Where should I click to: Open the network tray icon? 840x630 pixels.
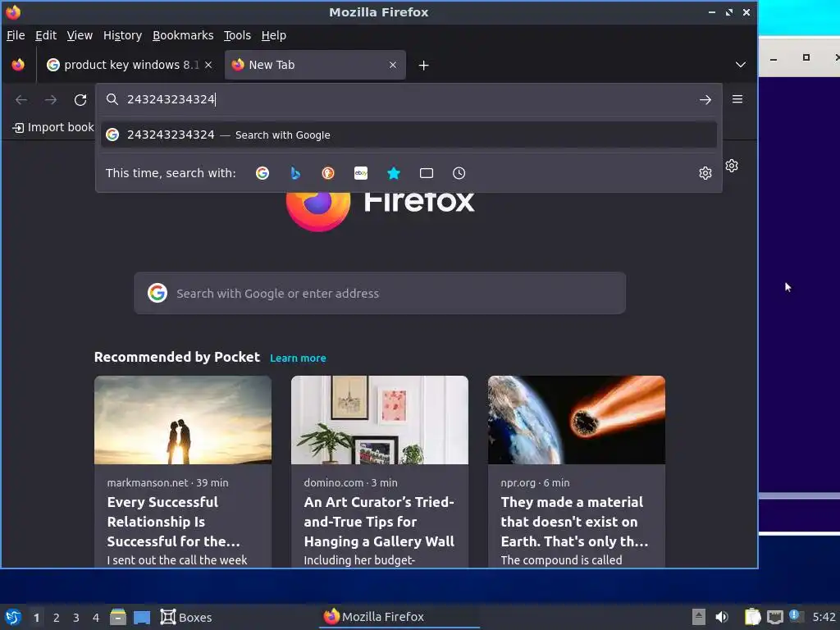774,617
